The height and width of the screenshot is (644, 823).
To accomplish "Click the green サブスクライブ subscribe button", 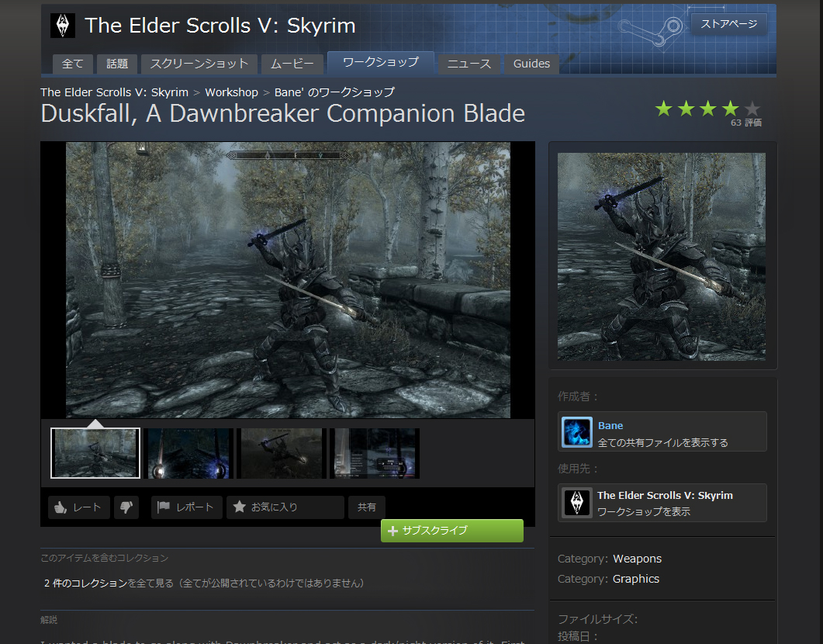I will pos(451,531).
